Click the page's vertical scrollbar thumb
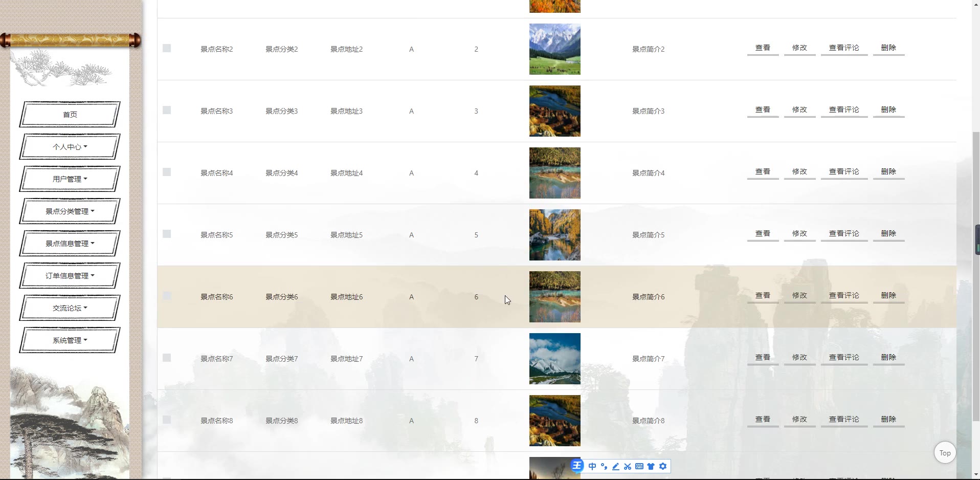The width and height of the screenshot is (980, 480). click(x=976, y=276)
